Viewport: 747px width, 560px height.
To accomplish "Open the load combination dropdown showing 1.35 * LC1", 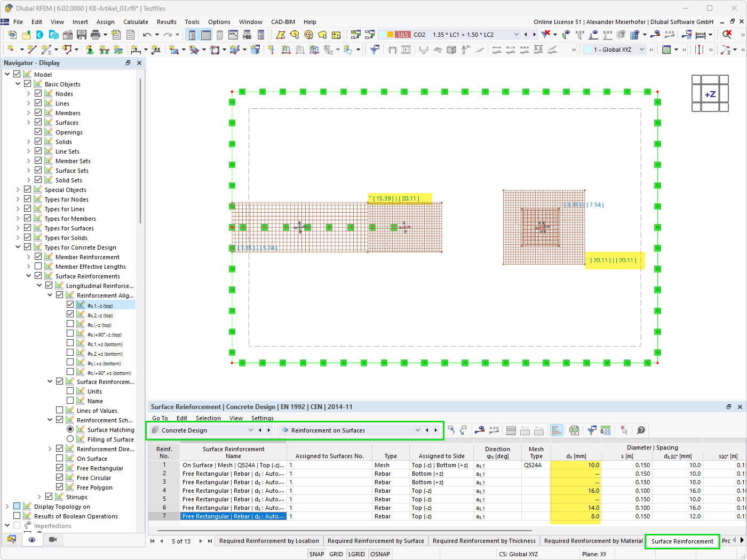I will pyautogui.click(x=516, y=34).
